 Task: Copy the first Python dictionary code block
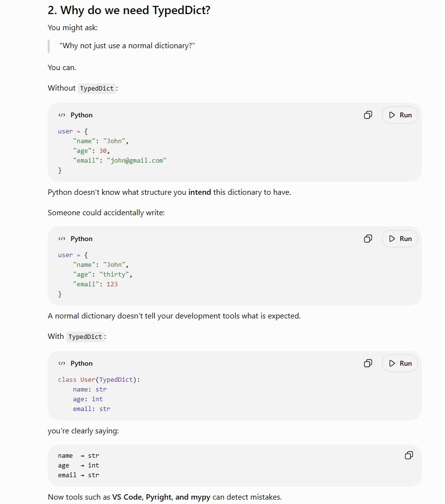click(368, 115)
